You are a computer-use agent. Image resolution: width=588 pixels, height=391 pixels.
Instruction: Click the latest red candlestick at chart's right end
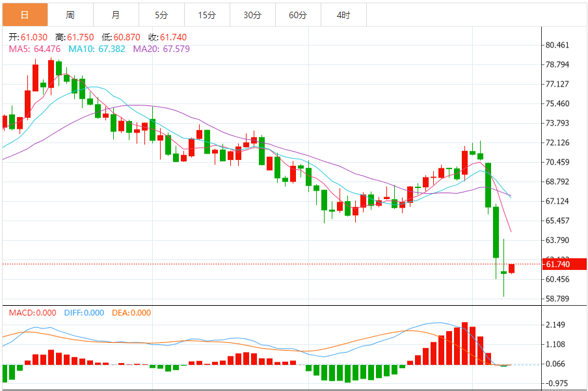(511, 268)
